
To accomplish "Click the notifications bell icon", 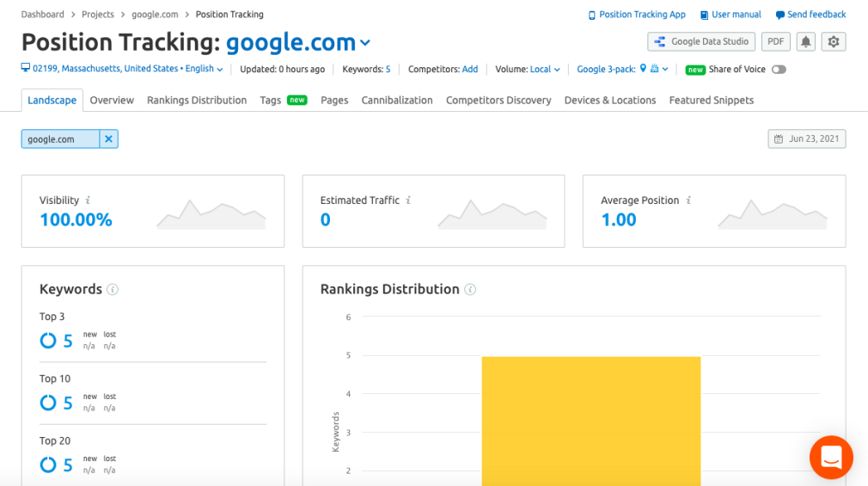I will [805, 41].
